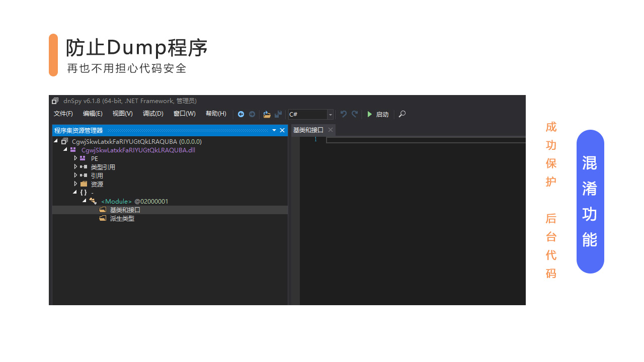Image resolution: width=644 pixels, height=362 pixels.
Task: Select the 基类和接口 tree row
Action: pos(170,210)
